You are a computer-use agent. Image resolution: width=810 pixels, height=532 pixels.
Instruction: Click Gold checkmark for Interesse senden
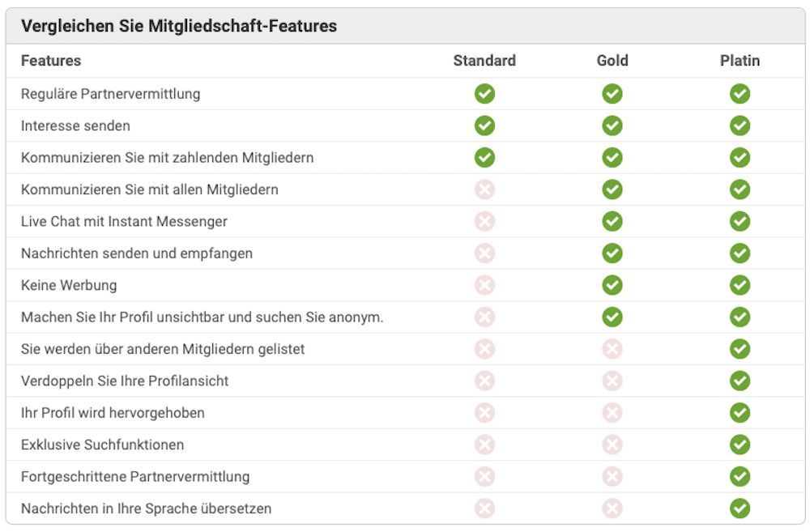point(612,126)
